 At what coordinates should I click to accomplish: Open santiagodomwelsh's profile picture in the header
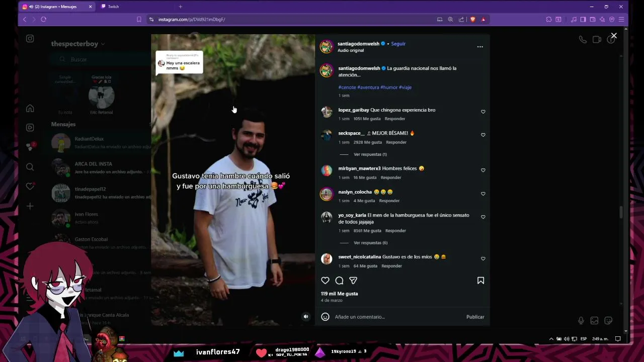[x=327, y=46]
